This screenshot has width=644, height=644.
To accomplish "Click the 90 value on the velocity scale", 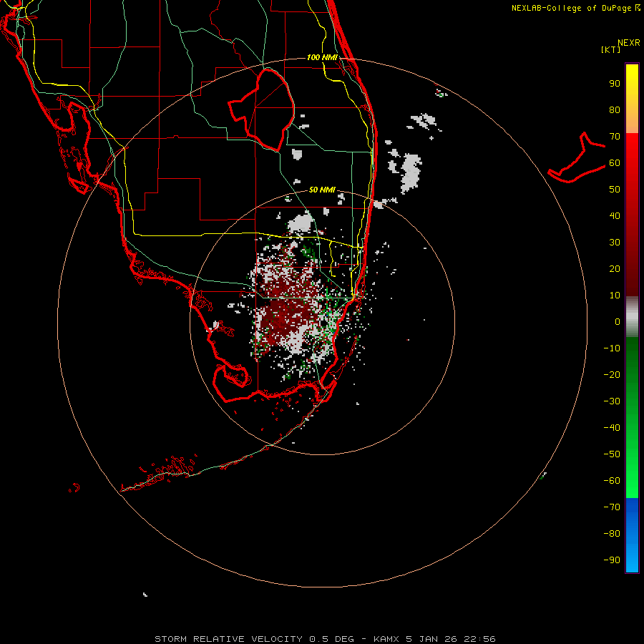I will pyautogui.click(x=615, y=84).
